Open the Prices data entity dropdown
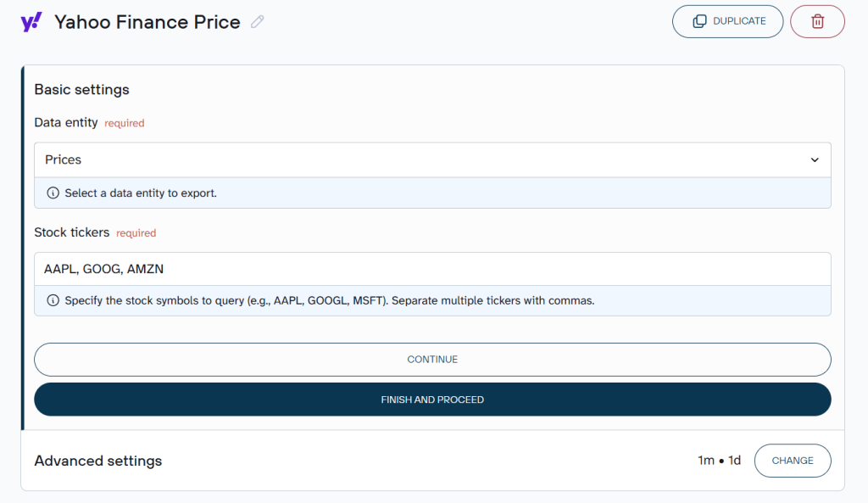Screen dimensions: 868x503 [x=432, y=159]
